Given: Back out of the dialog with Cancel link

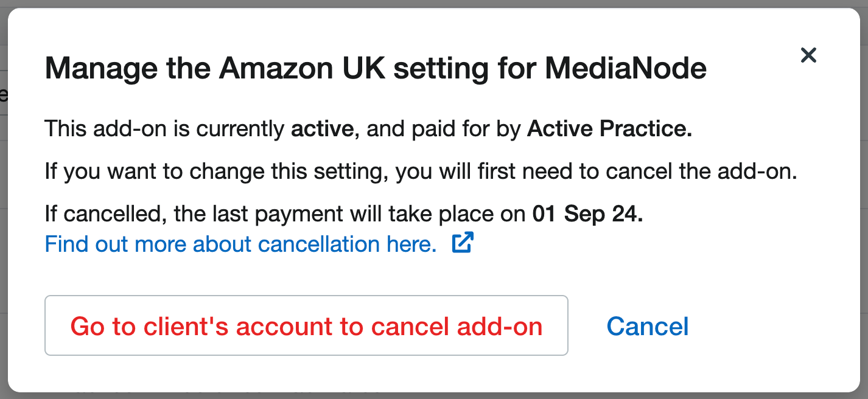Looking at the screenshot, I should tap(648, 326).
